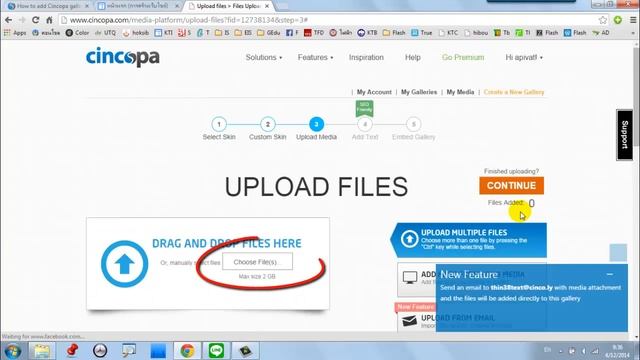Open the KTB bookmark
Image resolution: width=640 pixels, height=360 pixels.
click(x=367, y=33)
